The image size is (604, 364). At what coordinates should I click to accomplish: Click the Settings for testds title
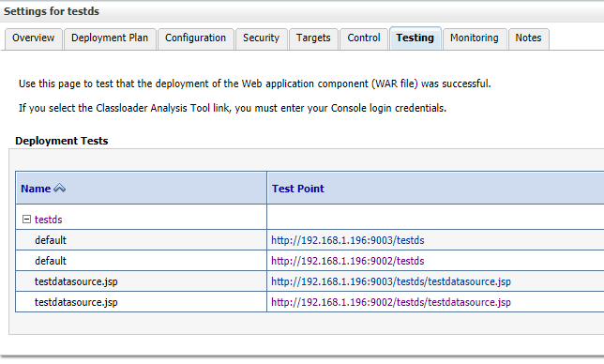[x=52, y=11]
